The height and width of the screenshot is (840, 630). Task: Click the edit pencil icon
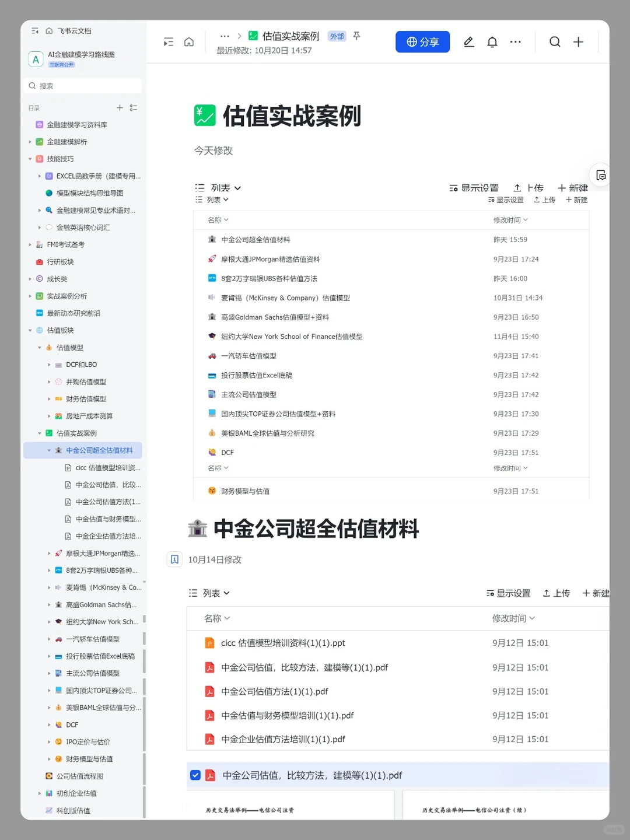tap(469, 42)
